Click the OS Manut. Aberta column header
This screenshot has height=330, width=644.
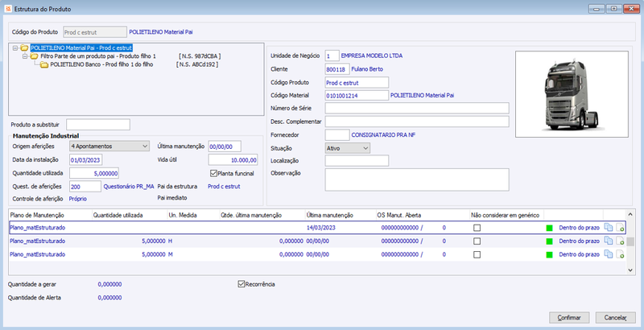click(423, 215)
